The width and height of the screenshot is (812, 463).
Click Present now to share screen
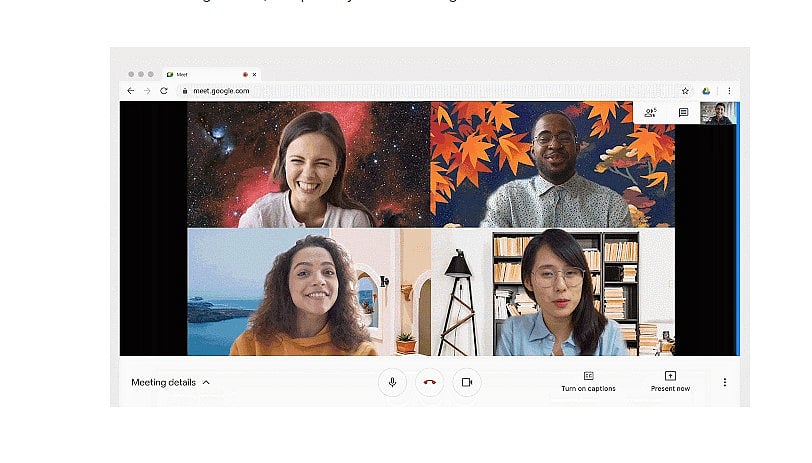coord(670,382)
